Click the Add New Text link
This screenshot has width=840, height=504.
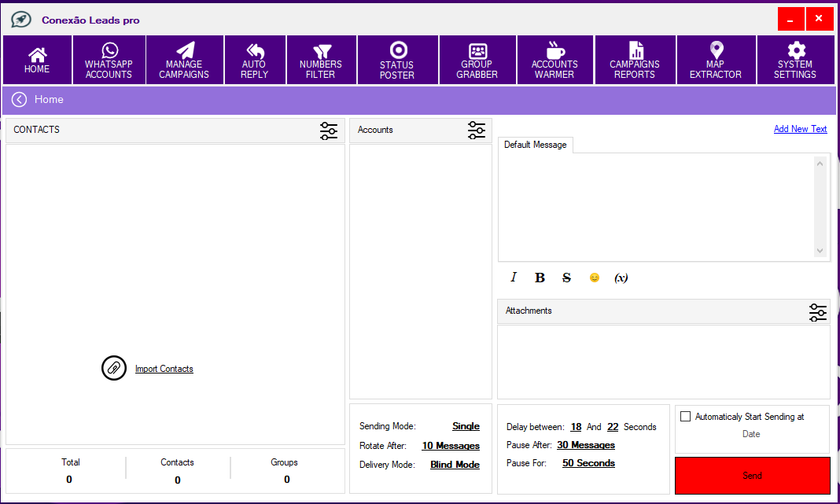point(800,129)
